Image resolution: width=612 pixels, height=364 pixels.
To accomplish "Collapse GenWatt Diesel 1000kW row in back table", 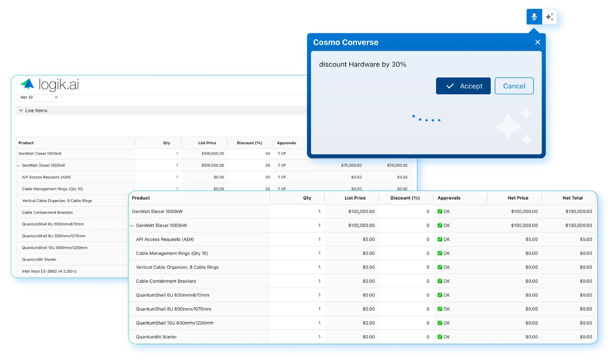I will coord(18,165).
